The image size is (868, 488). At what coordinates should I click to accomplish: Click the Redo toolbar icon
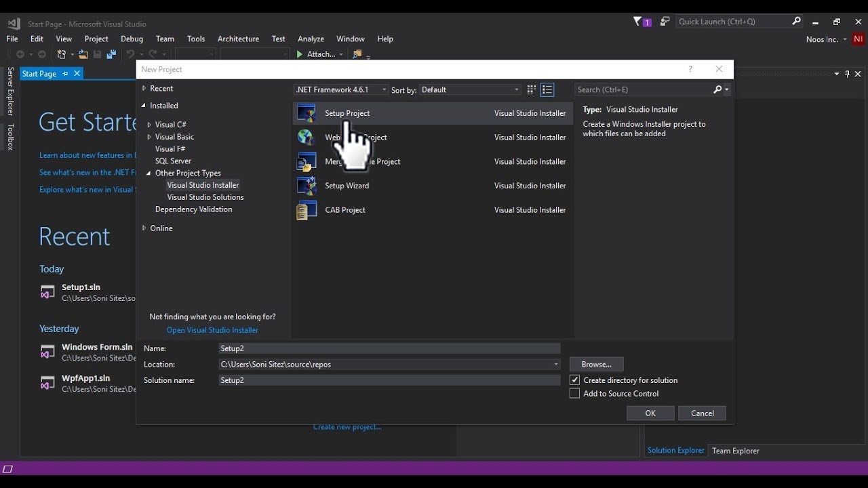click(x=153, y=54)
